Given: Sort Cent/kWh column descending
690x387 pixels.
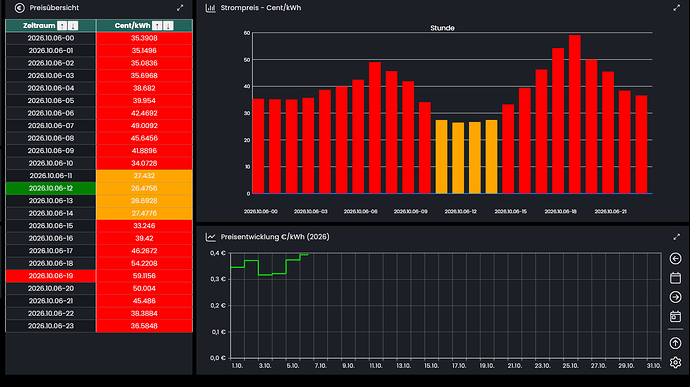Looking at the screenshot, I should pyautogui.click(x=168, y=26).
